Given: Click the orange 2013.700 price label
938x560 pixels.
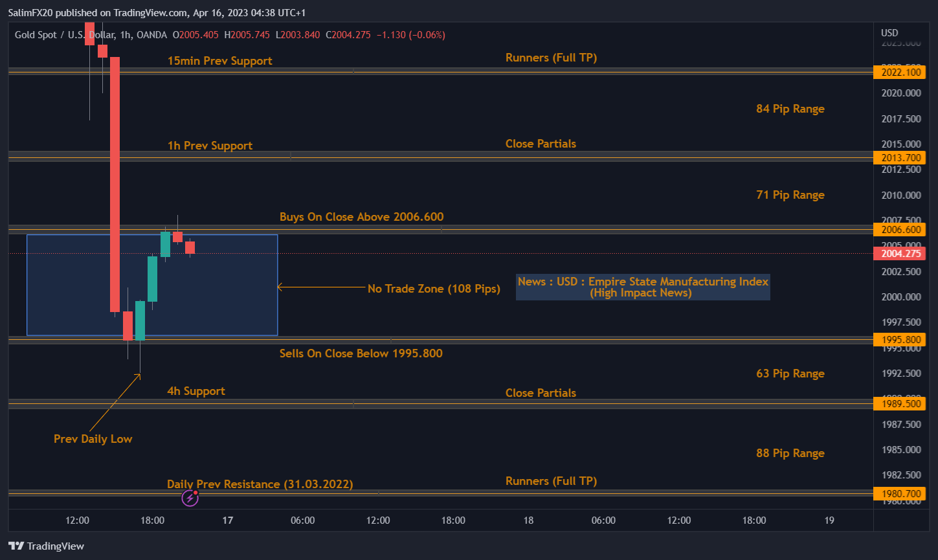Looking at the screenshot, I should pos(900,157).
